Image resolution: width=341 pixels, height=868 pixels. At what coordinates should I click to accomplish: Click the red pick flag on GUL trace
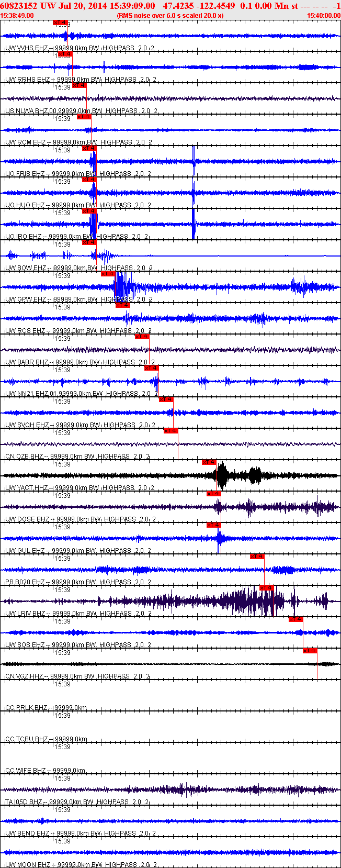[x=213, y=525]
